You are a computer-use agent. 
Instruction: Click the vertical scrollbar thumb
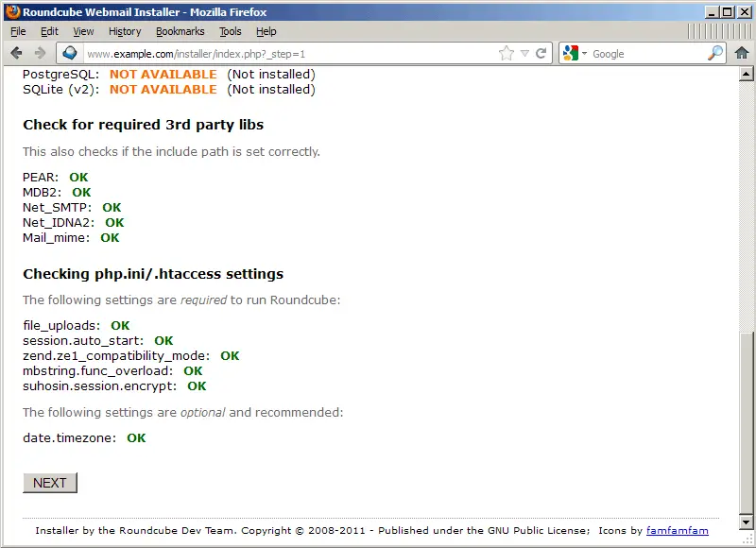coord(746,423)
